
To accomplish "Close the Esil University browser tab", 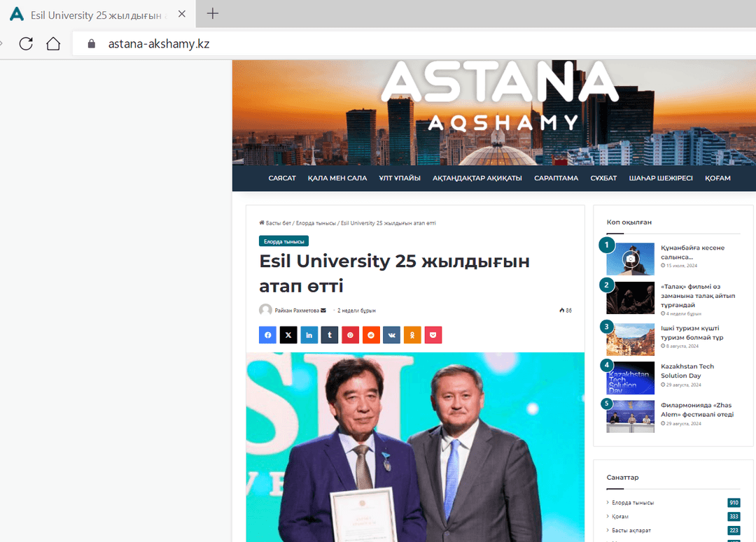I will click(x=182, y=14).
